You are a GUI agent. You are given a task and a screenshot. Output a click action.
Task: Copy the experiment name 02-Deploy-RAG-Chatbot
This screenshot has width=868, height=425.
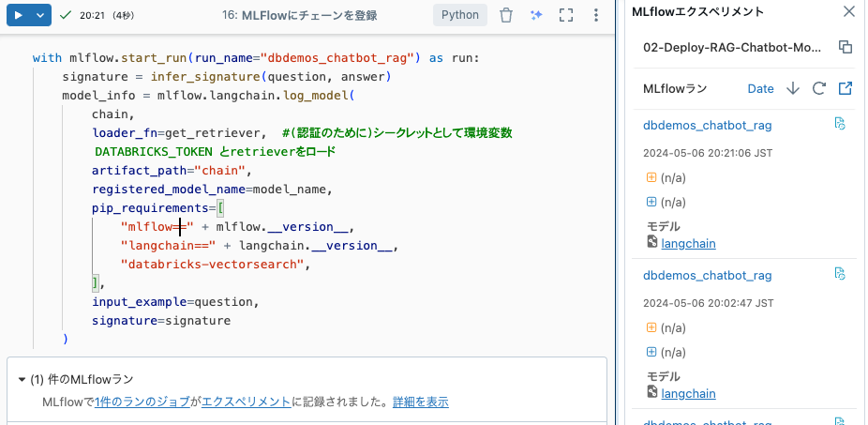pyautogui.click(x=846, y=47)
